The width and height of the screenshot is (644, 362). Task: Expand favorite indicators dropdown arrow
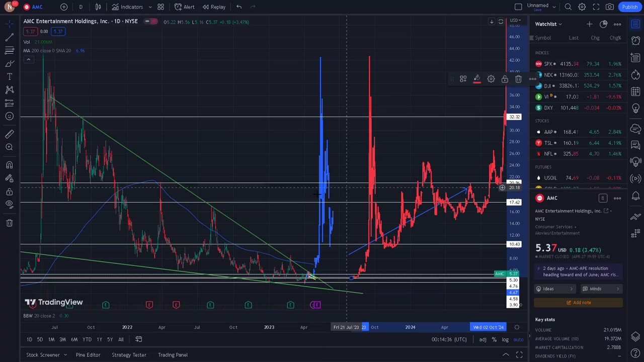[150, 7]
